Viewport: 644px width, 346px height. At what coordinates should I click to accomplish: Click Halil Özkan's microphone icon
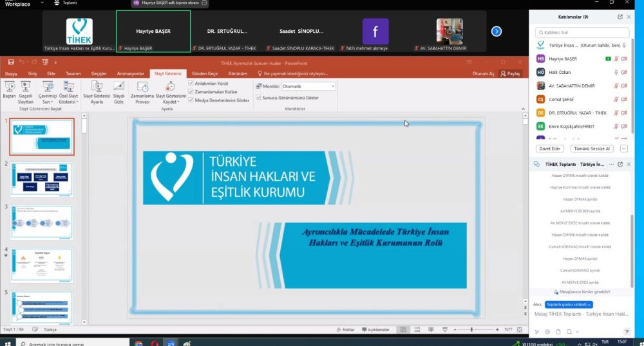coord(616,72)
